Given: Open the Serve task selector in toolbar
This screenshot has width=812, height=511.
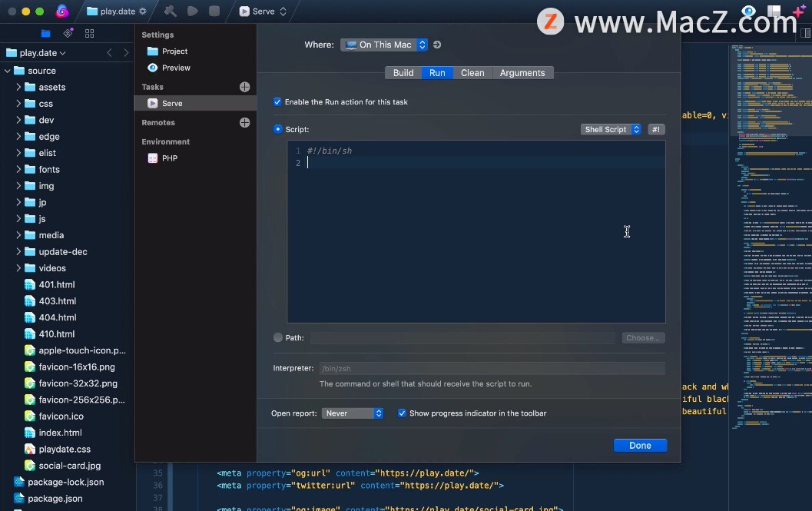Looking at the screenshot, I should (263, 12).
